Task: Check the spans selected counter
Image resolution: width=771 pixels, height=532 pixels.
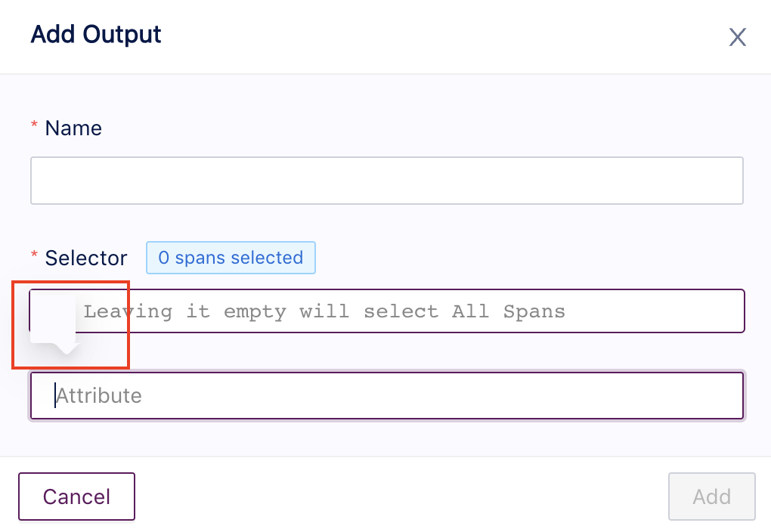Action: [231, 258]
